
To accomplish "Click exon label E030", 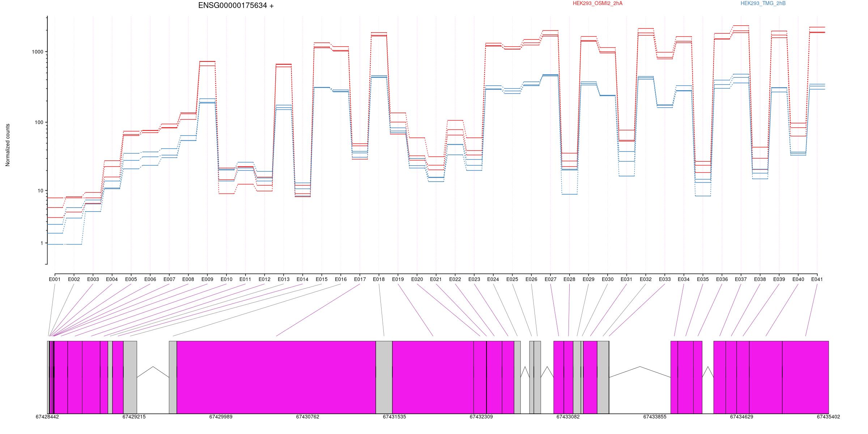I will click(608, 279).
